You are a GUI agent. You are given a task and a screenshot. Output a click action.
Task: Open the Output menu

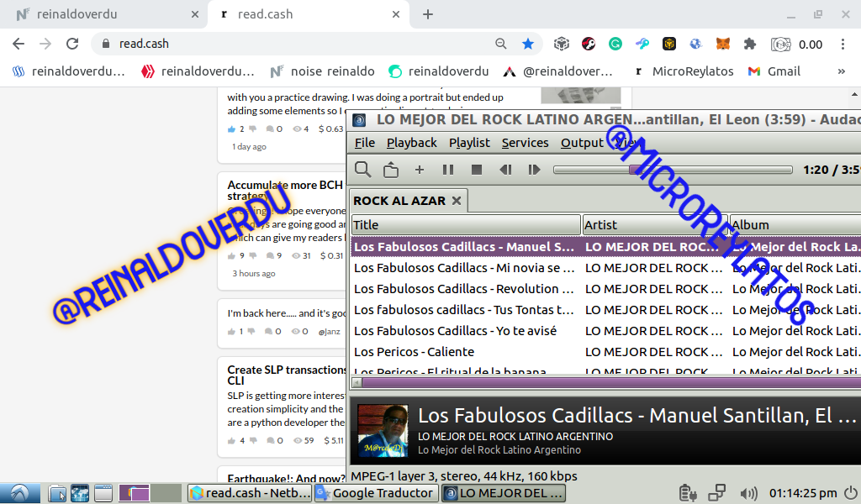pyautogui.click(x=582, y=143)
